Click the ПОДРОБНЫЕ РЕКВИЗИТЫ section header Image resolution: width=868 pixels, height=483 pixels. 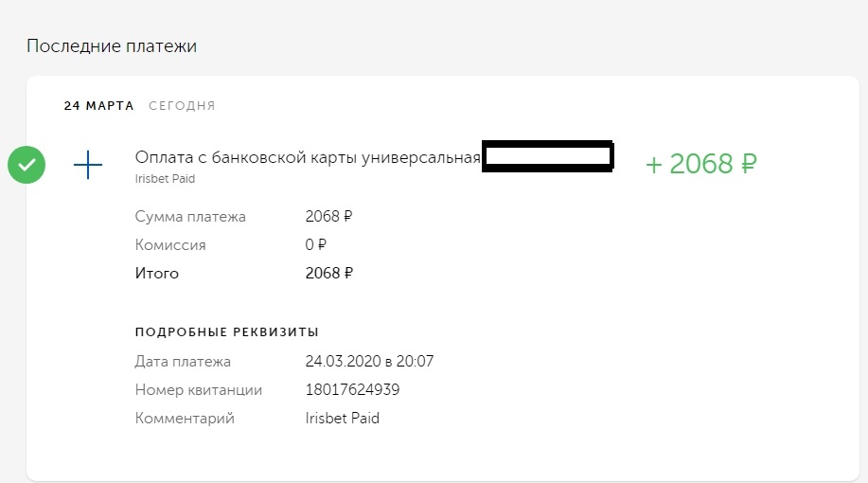[227, 332]
